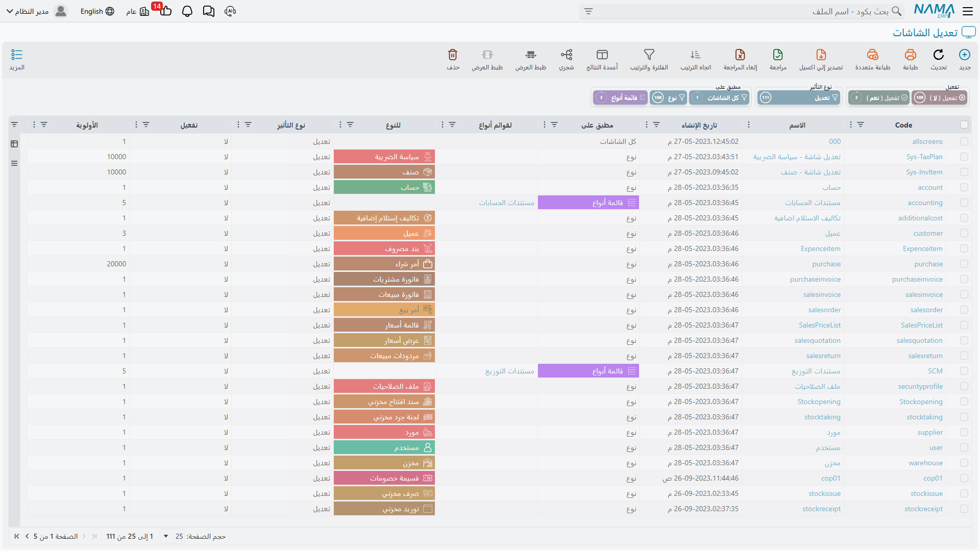Click the طباعة print icon

tap(910, 55)
